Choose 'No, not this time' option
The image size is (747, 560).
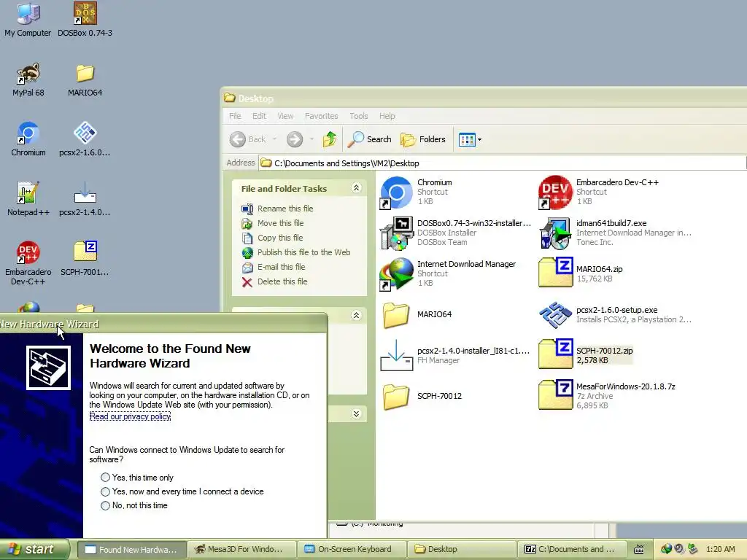134,505
